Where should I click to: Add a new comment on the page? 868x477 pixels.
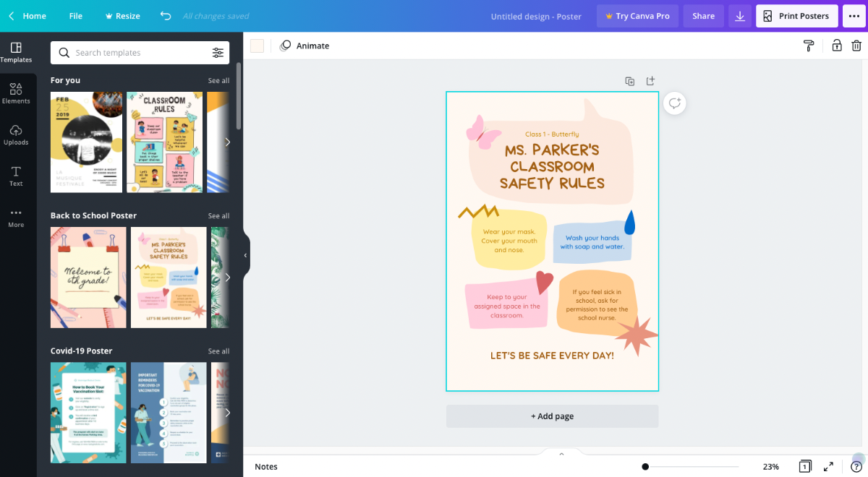tap(674, 103)
